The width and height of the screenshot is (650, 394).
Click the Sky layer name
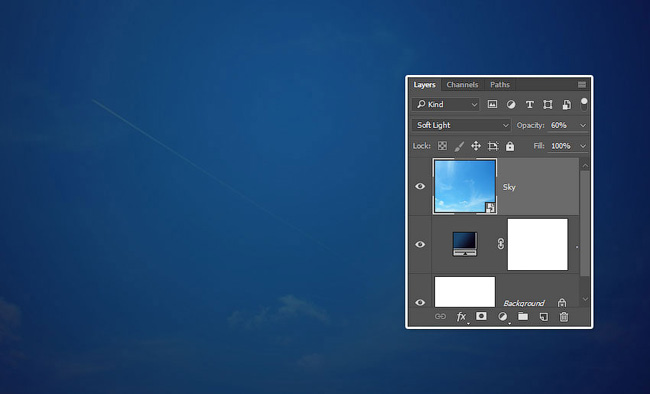coord(509,187)
